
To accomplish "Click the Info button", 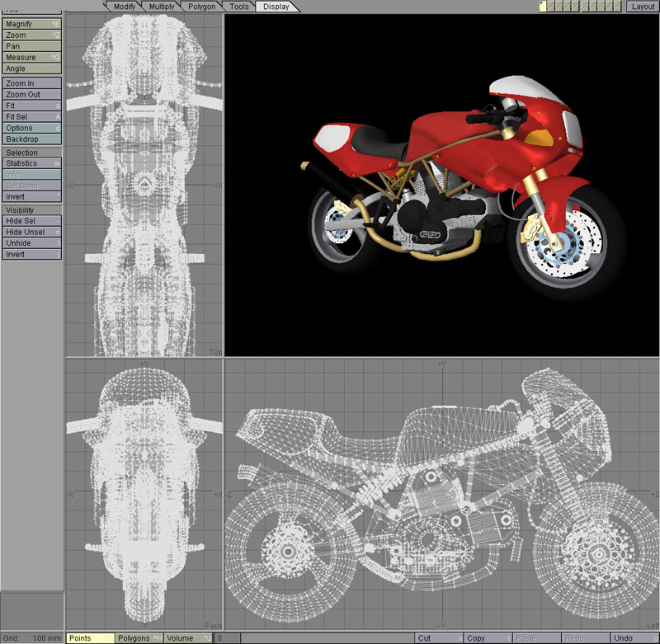I will coord(32,174).
